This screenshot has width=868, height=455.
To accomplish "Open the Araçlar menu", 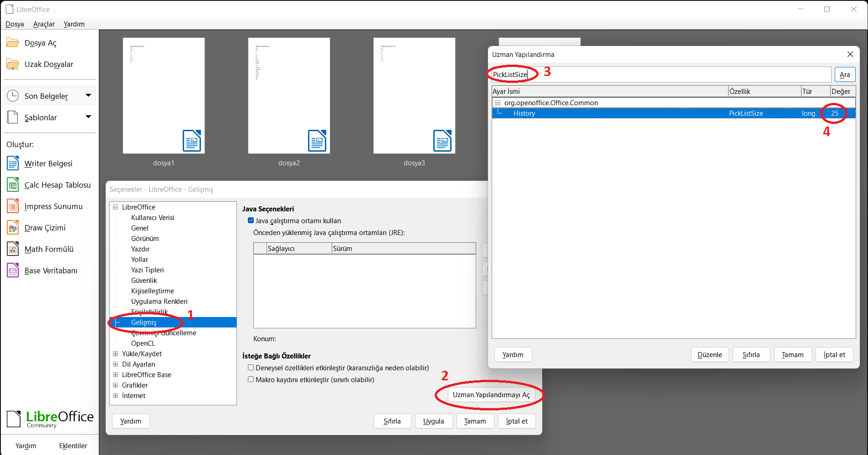I will pos(44,24).
